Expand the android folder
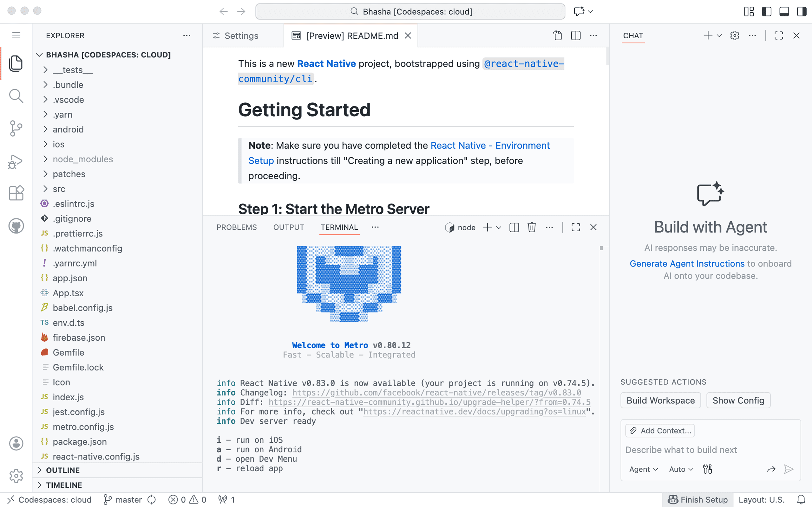The height and width of the screenshot is (507, 812). pyautogui.click(x=68, y=129)
